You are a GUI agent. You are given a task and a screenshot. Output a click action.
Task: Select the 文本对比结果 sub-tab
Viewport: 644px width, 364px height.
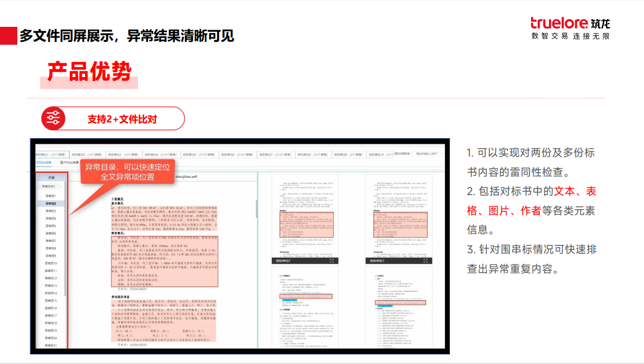pyautogui.click(x=44, y=163)
